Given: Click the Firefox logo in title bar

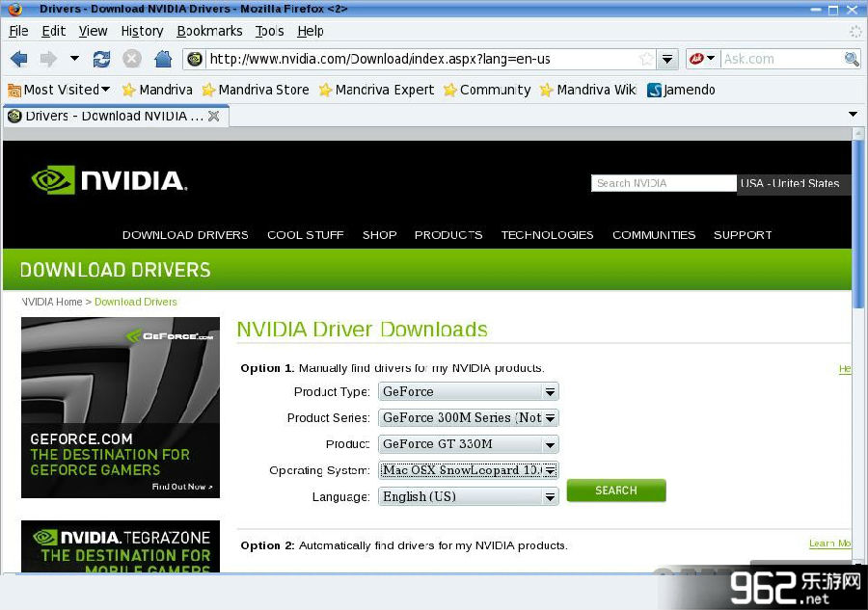Looking at the screenshot, I should (14, 9).
